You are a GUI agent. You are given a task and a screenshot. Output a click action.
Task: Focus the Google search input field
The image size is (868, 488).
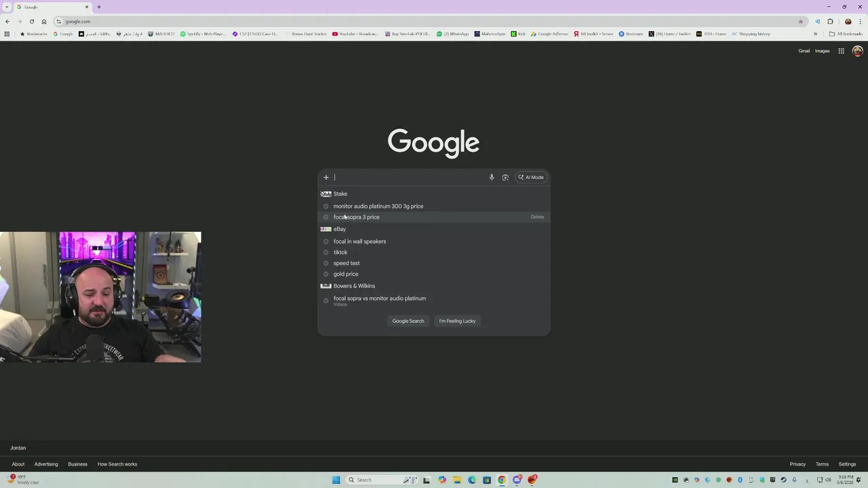pyautogui.click(x=409, y=178)
